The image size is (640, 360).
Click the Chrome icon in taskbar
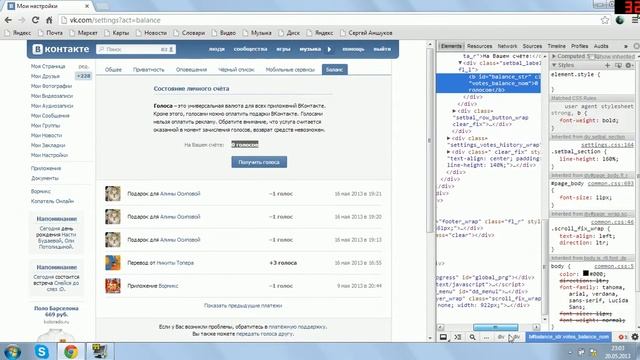(71, 351)
